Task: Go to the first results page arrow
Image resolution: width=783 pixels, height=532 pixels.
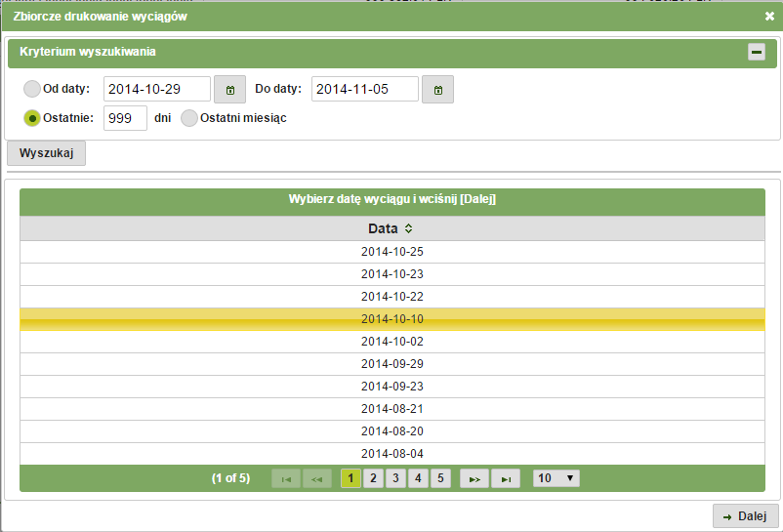Action: coord(286,478)
